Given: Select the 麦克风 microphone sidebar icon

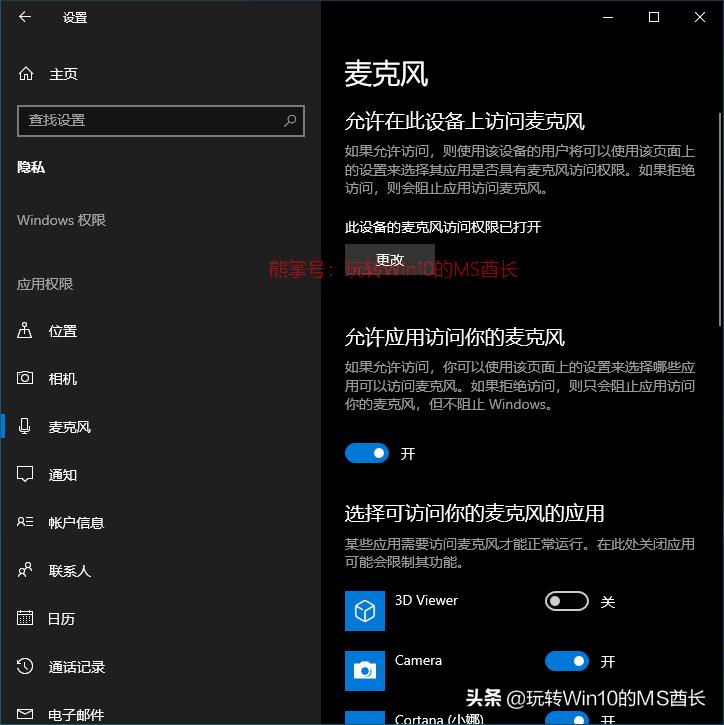Looking at the screenshot, I should [25, 426].
